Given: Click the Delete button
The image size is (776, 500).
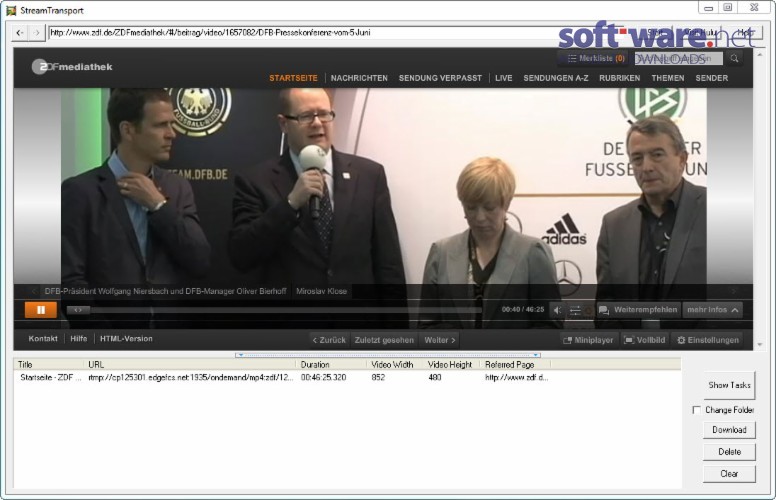Looking at the screenshot, I should pyautogui.click(x=729, y=451).
